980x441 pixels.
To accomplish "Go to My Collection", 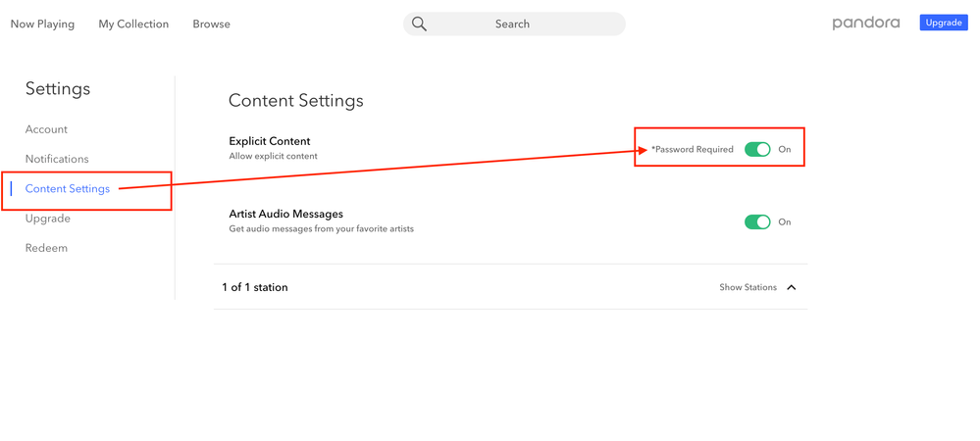I will [133, 24].
